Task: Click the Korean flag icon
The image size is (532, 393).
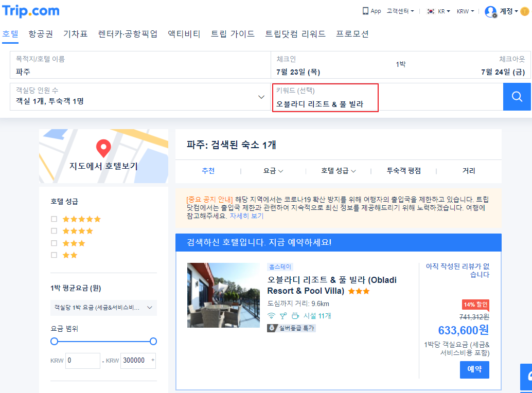Action: click(431, 11)
